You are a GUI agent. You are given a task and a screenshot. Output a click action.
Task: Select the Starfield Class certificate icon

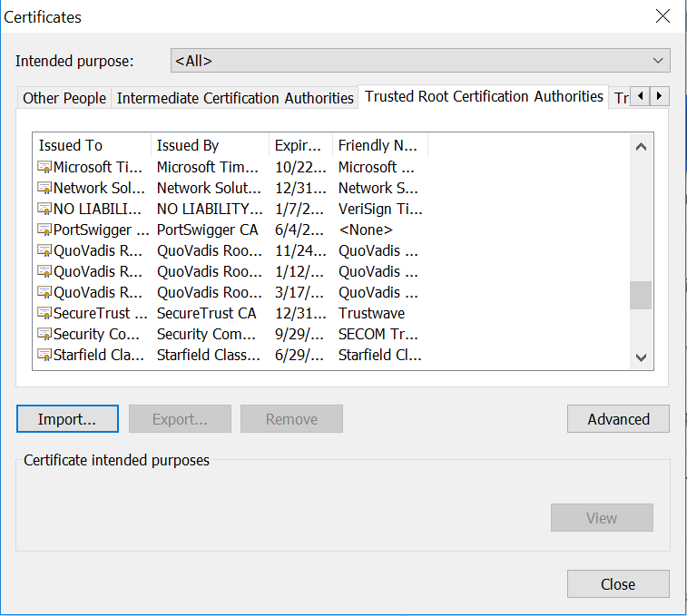pos(44,355)
